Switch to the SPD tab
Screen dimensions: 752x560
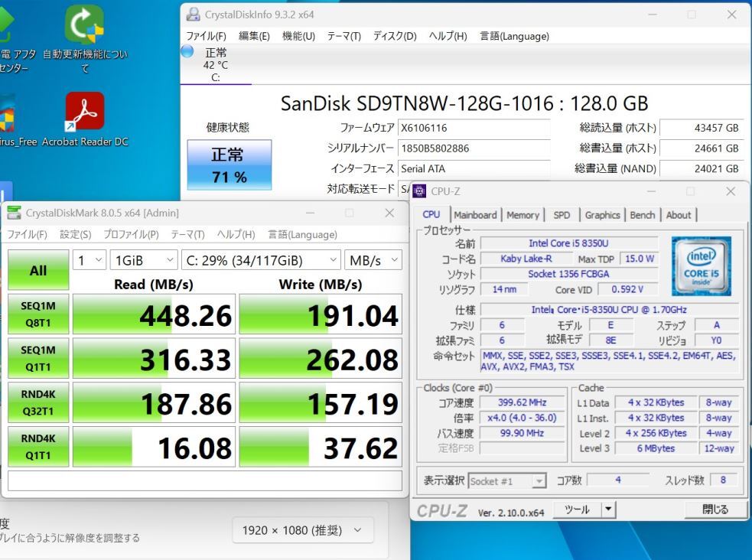(x=562, y=215)
